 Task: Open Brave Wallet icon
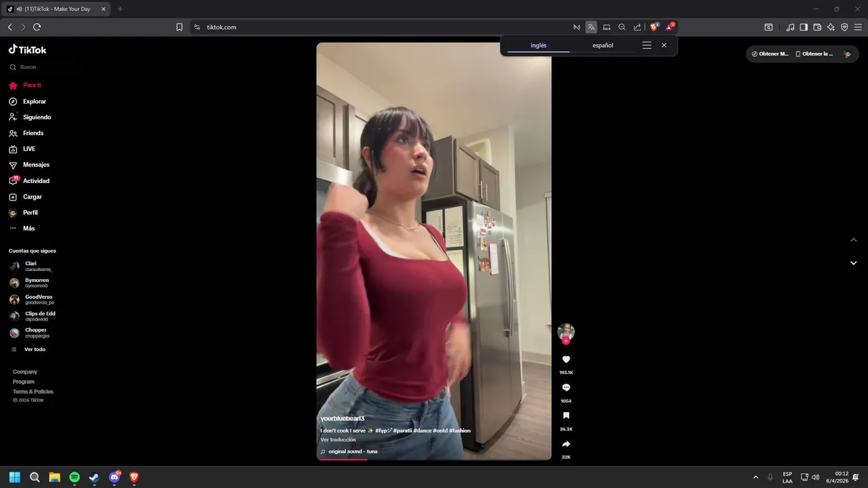817,27
